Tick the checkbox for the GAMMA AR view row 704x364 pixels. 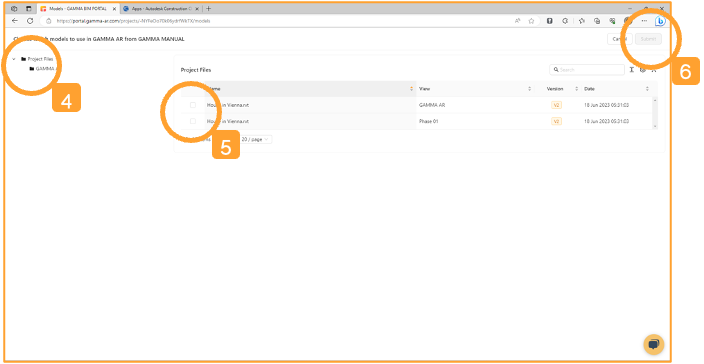click(193, 105)
